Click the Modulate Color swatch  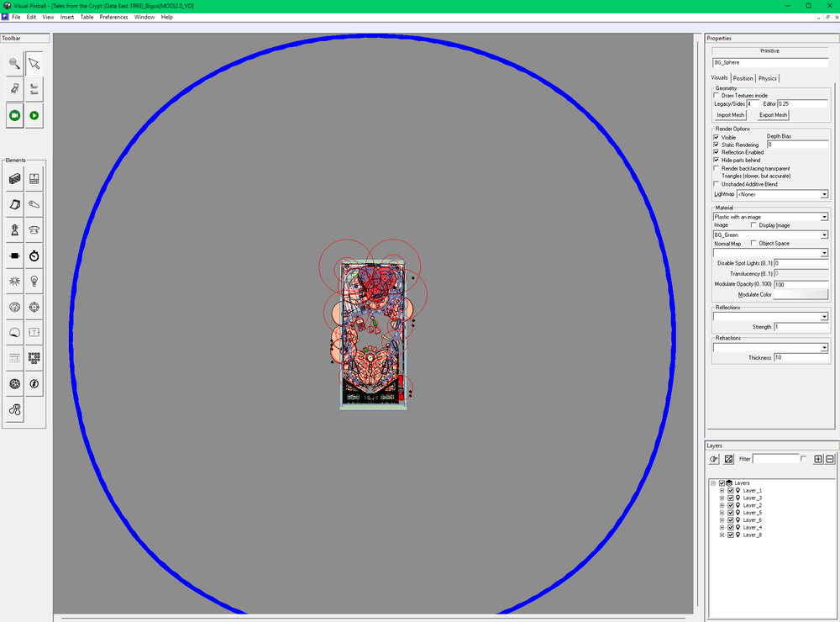(x=801, y=294)
